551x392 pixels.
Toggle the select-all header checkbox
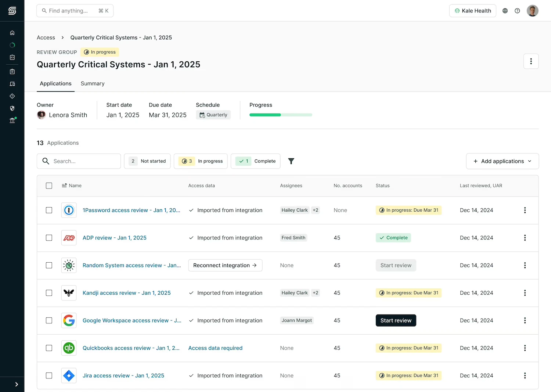pos(49,186)
